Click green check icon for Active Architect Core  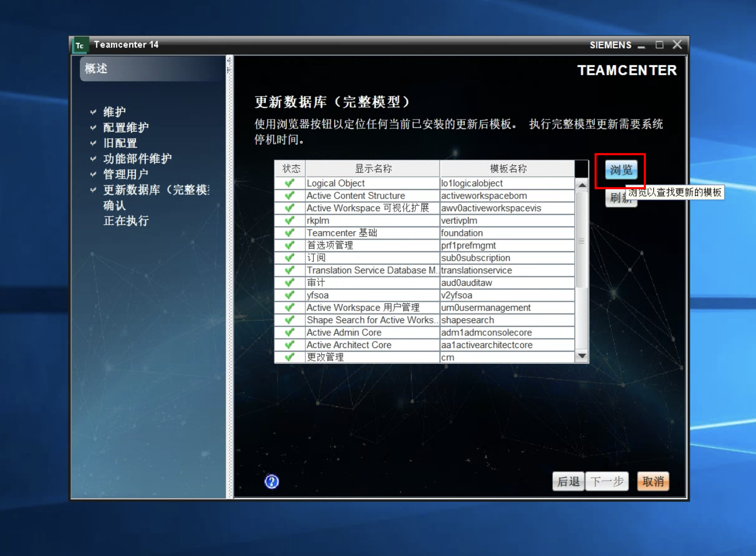(290, 345)
